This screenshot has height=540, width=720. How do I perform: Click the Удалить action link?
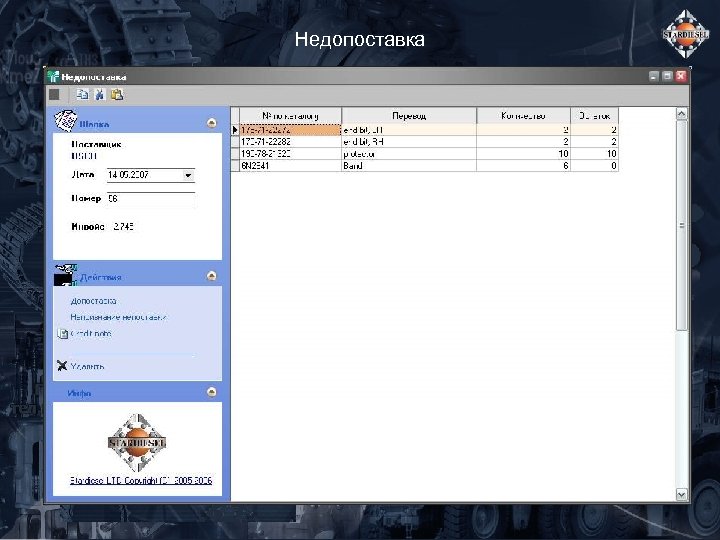[87, 366]
